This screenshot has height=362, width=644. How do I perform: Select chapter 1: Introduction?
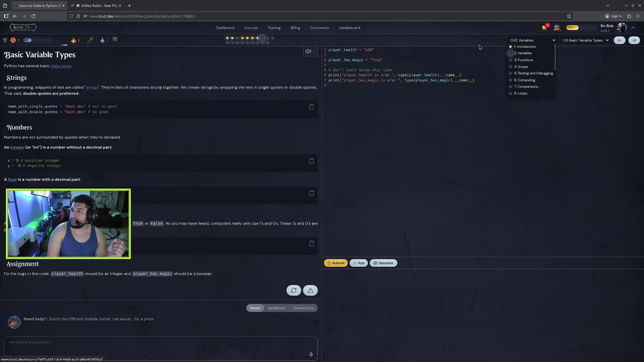click(525, 47)
